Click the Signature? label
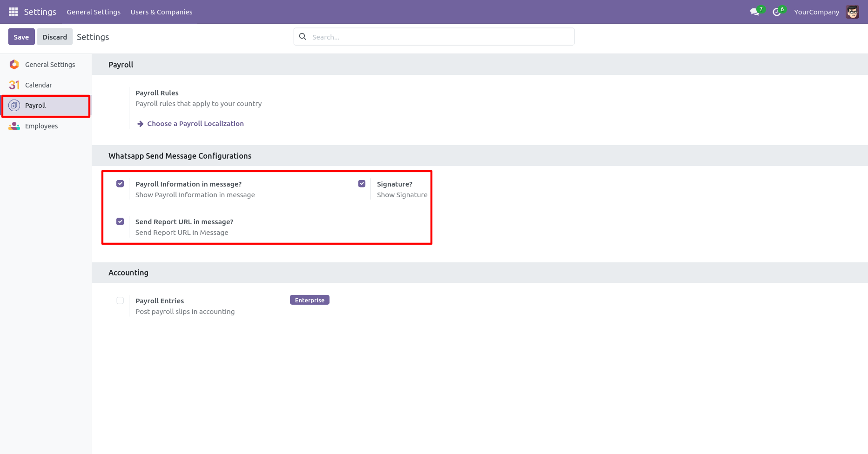868x454 pixels. point(395,184)
